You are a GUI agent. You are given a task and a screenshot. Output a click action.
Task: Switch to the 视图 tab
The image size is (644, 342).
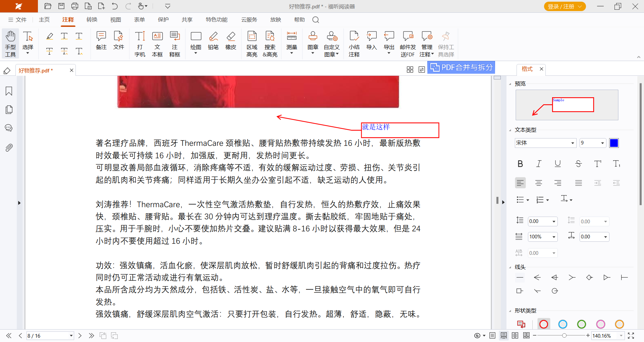(116, 20)
